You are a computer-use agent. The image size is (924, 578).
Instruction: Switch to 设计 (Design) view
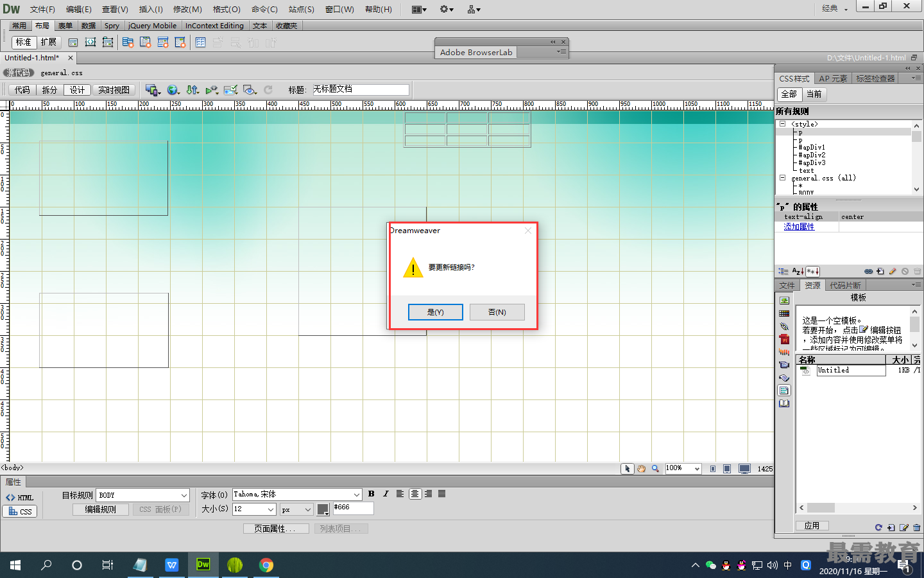[77, 90]
